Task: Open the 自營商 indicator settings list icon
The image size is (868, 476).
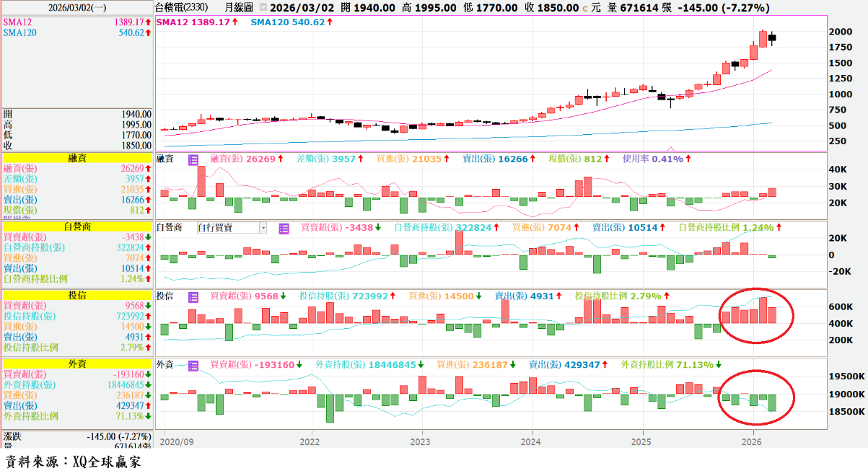Action: tap(284, 228)
